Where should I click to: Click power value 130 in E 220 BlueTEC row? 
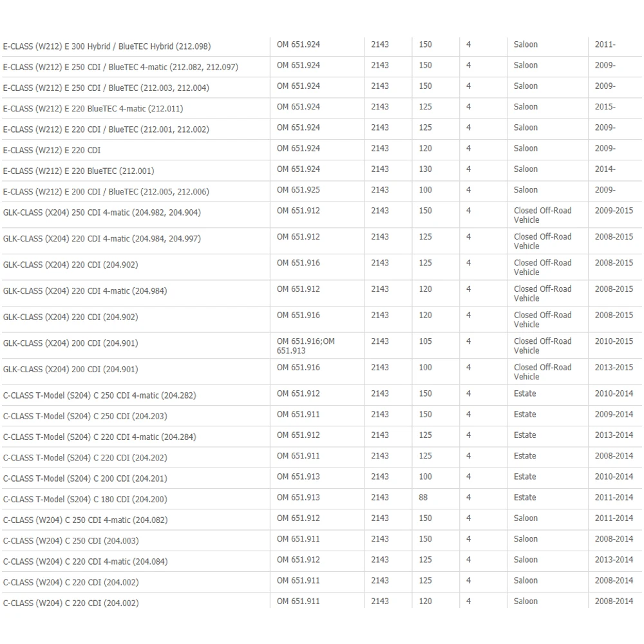click(x=425, y=169)
